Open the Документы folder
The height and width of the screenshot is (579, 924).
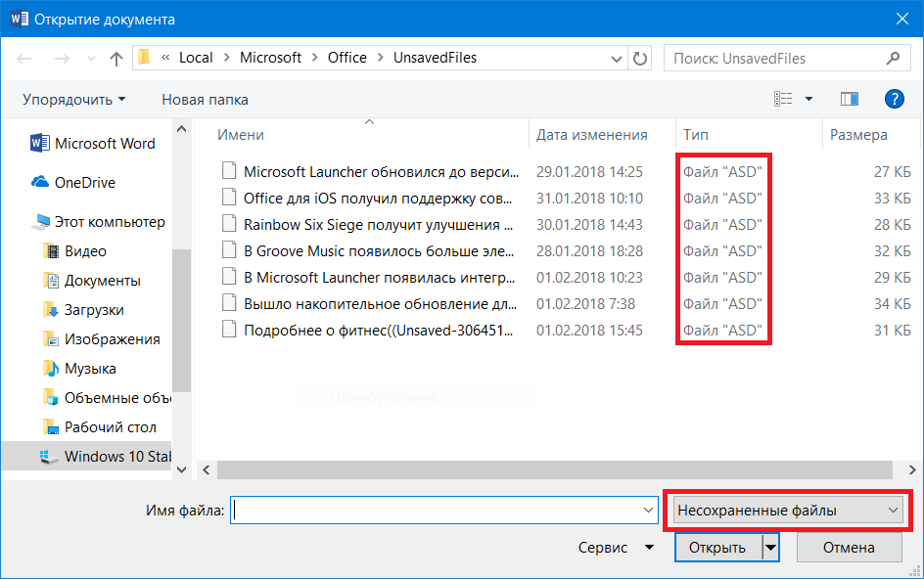tap(92, 281)
